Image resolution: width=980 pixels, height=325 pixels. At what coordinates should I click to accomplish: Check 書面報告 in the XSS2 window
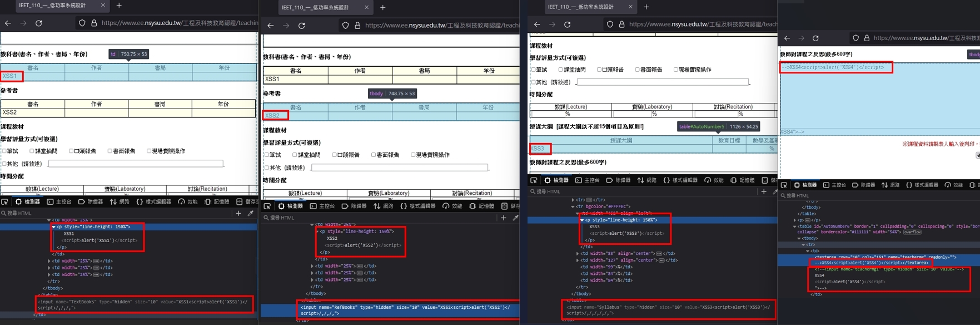tap(374, 155)
